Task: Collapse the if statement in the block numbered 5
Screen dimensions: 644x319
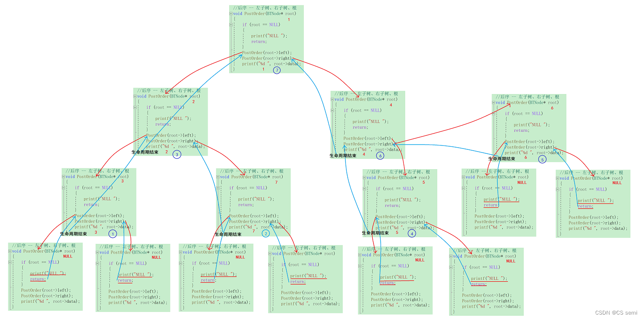Action: 364,188
